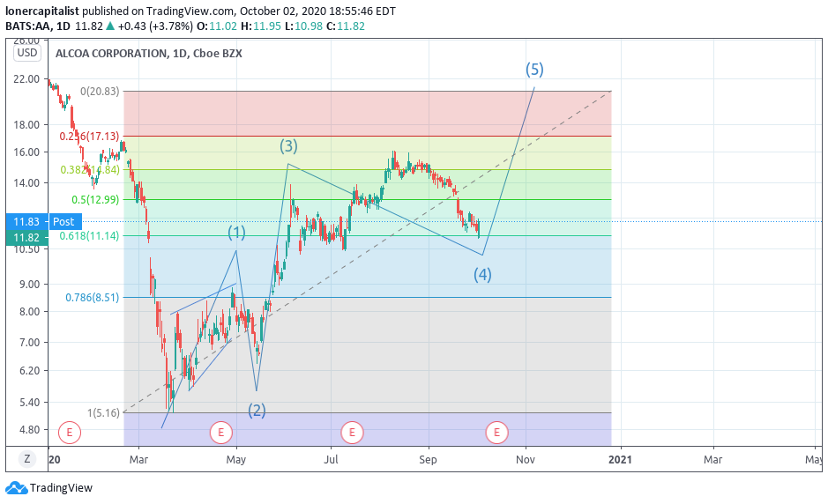Click the wave (1) label
The width and height of the screenshot is (828, 504).
(236, 233)
